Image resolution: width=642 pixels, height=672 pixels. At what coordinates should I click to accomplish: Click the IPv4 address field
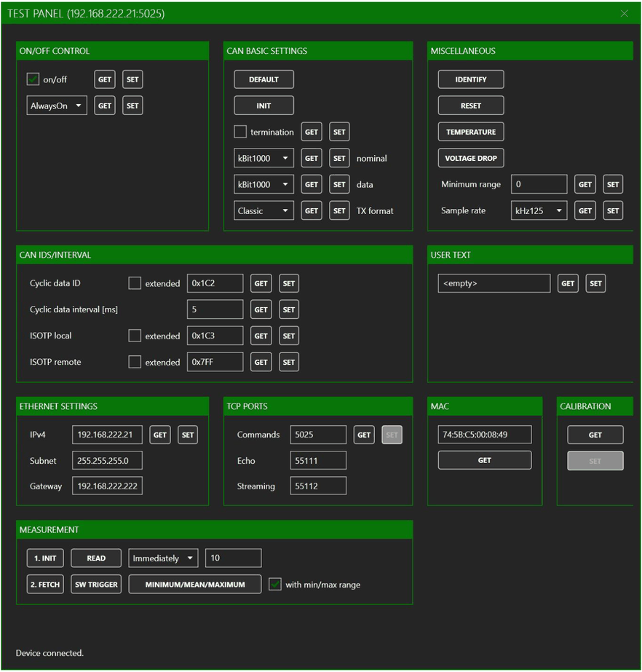pyautogui.click(x=107, y=435)
